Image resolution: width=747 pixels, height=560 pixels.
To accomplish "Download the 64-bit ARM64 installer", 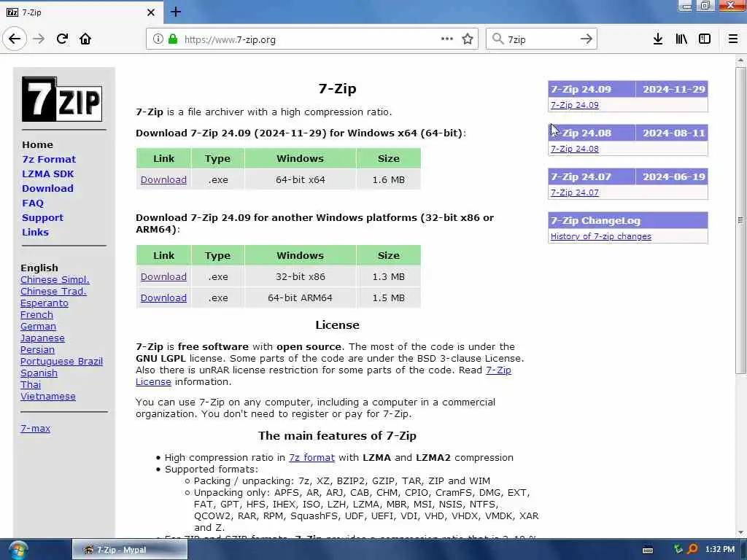I will 163,298.
